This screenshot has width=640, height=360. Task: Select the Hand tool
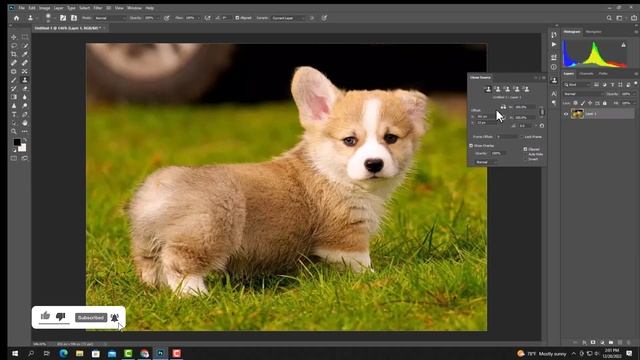click(x=25, y=123)
